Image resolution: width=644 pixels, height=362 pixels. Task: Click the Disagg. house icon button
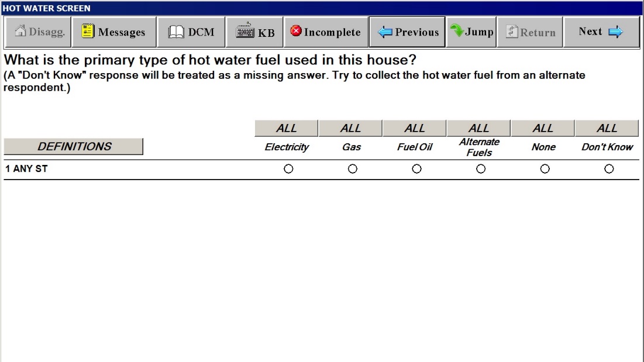coord(38,32)
